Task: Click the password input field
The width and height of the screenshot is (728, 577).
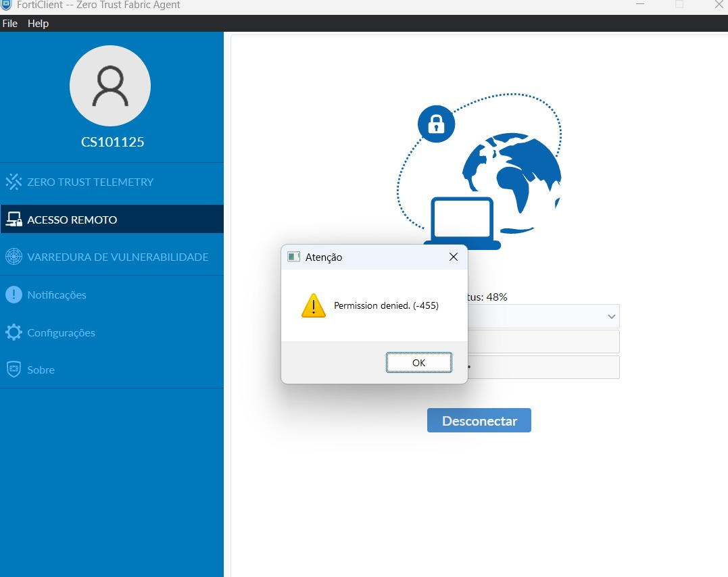Action: point(543,367)
